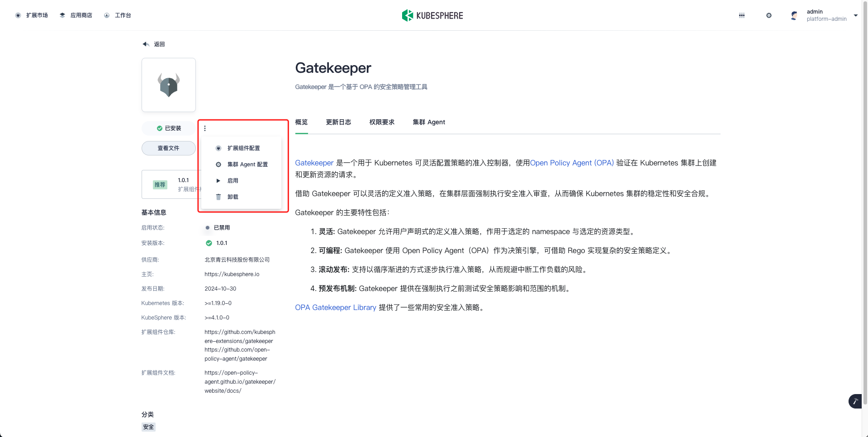Viewport: 868px width, 437px height.
Task: Open the platform settings gear icon
Action: click(769, 15)
